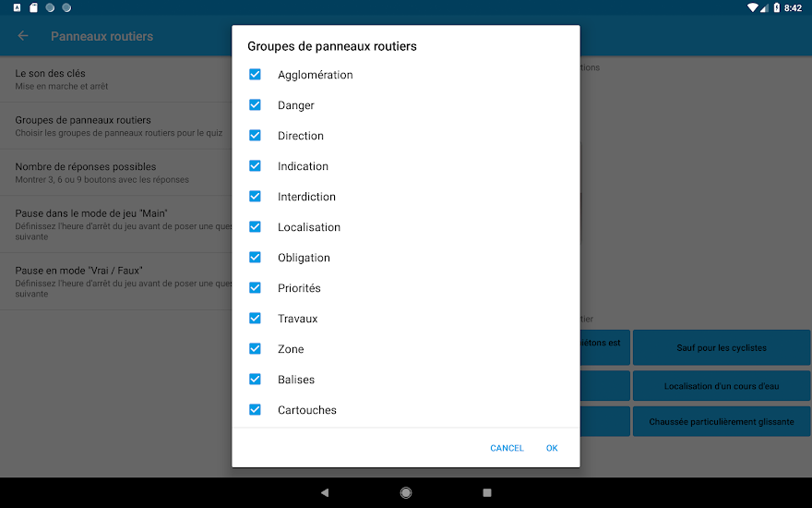The image size is (812, 508).
Task: Disable the Travaux sign group
Action: click(x=256, y=319)
